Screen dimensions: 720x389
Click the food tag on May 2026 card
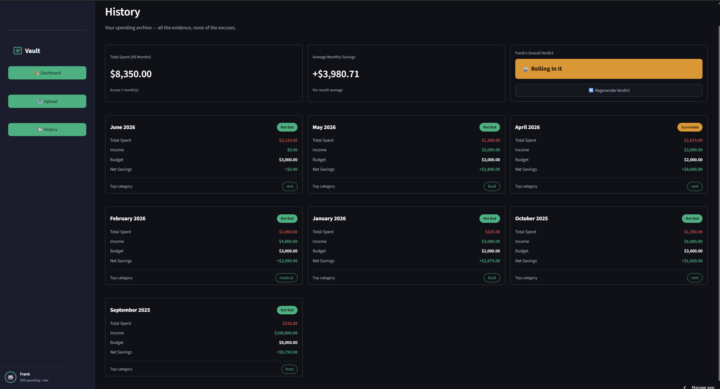[x=492, y=186]
